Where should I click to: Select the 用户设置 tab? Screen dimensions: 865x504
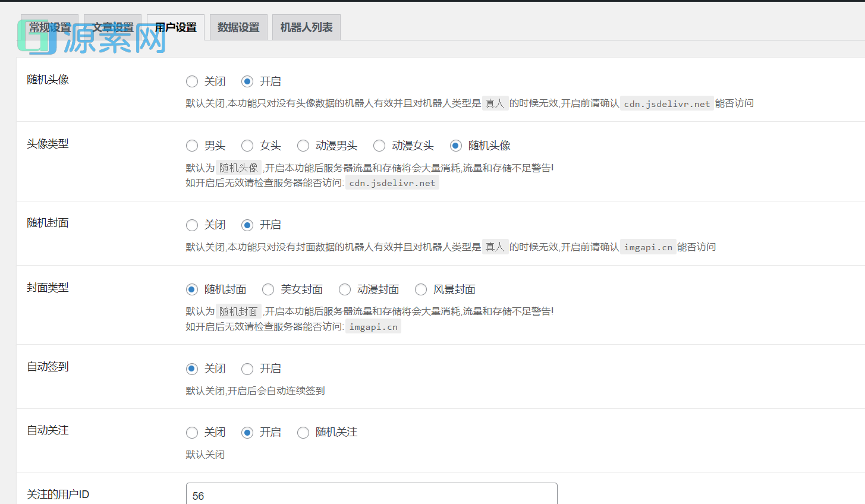click(175, 27)
